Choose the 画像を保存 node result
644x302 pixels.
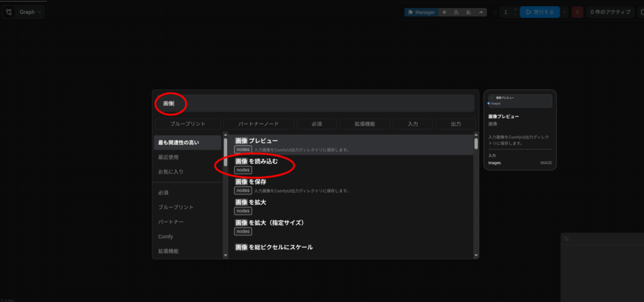pos(251,182)
